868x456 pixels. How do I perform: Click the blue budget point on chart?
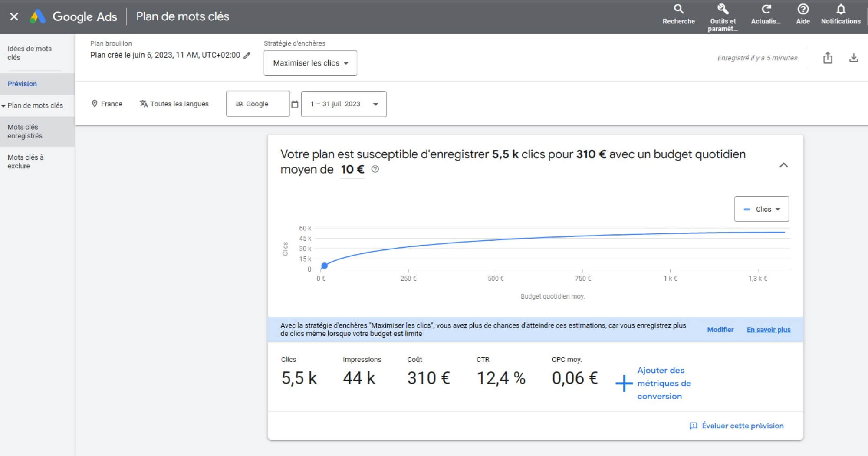pos(324,266)
